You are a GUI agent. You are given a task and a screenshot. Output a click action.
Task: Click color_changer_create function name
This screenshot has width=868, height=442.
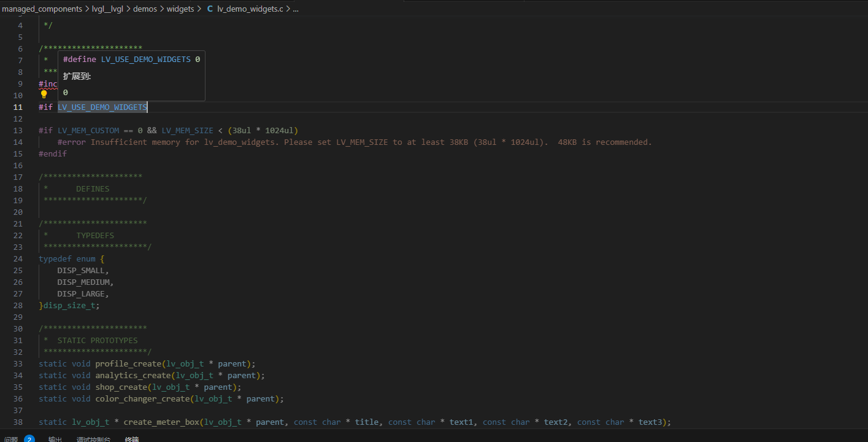(142, 398)
